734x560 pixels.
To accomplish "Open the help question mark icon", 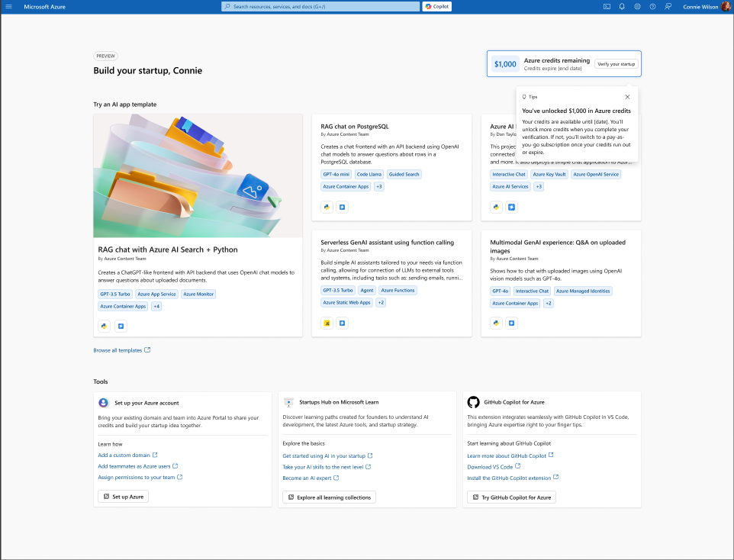I will [x=652, y=7].
